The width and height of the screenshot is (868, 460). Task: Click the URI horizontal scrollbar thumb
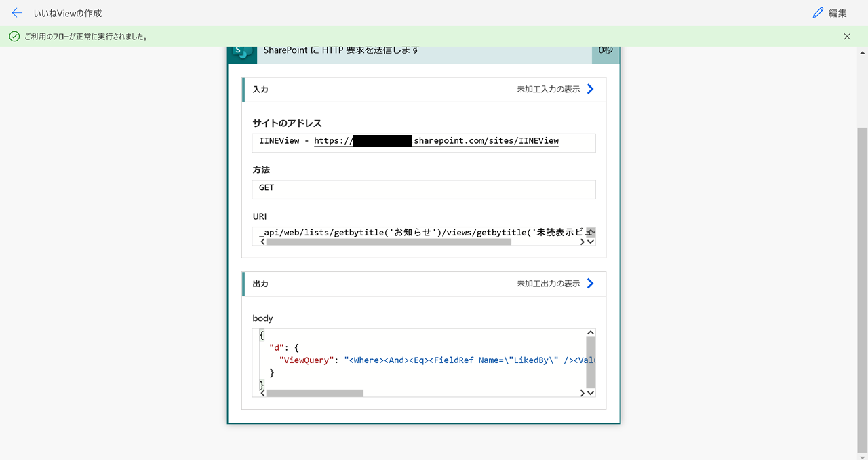[389, 242]
